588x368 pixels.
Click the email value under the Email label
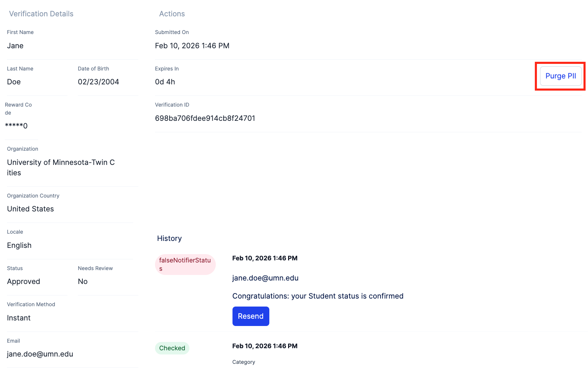[x=40, y=354]
